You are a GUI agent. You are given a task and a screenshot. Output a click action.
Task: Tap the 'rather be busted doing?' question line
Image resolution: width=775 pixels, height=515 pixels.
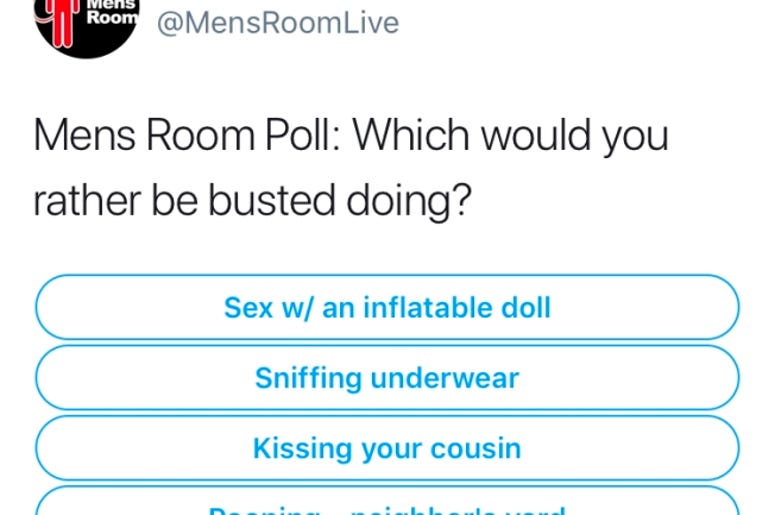pos(252,201)
